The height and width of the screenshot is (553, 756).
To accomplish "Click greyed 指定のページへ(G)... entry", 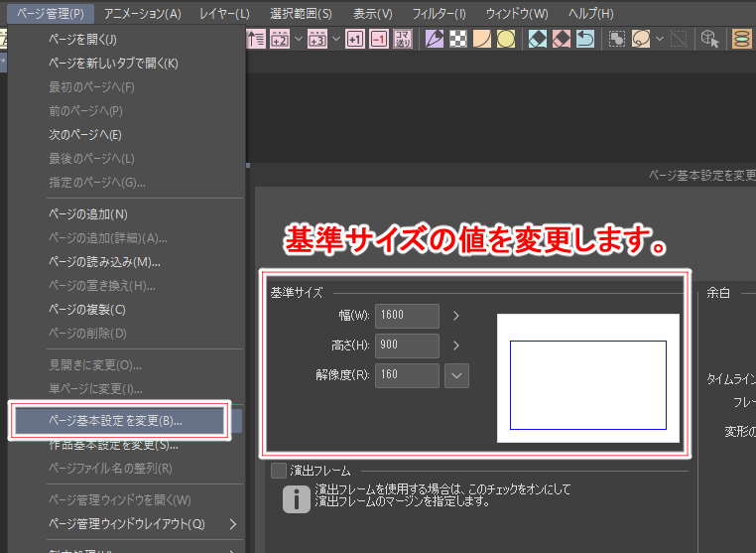I will [x=128, y=183].
